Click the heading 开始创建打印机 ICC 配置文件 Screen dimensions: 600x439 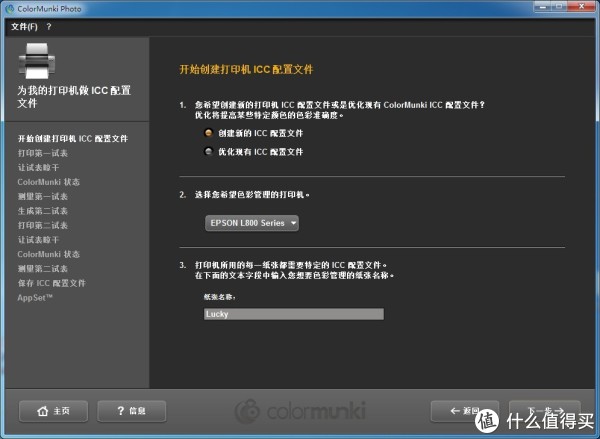click(x=246, y=69)
